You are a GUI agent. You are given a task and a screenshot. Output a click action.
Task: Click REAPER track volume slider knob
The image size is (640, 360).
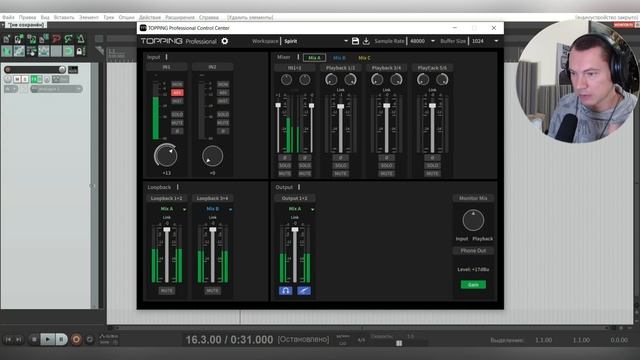(x=62, y=69)
